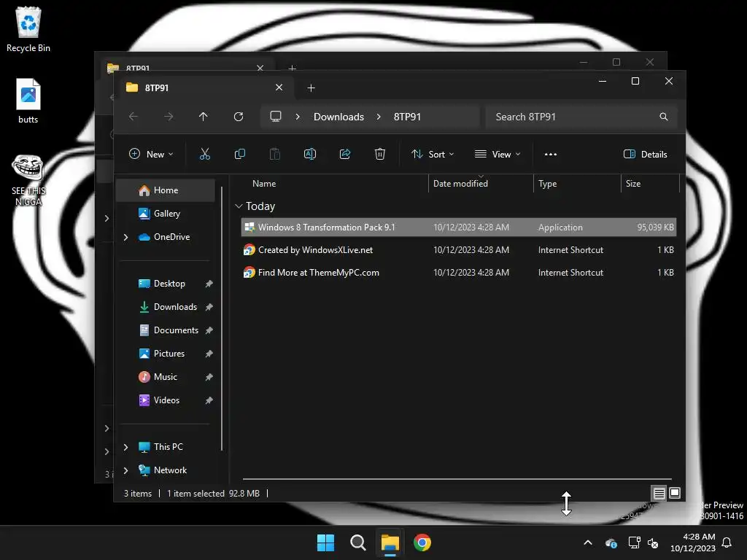Open taskbar Search

click(357, 542)
